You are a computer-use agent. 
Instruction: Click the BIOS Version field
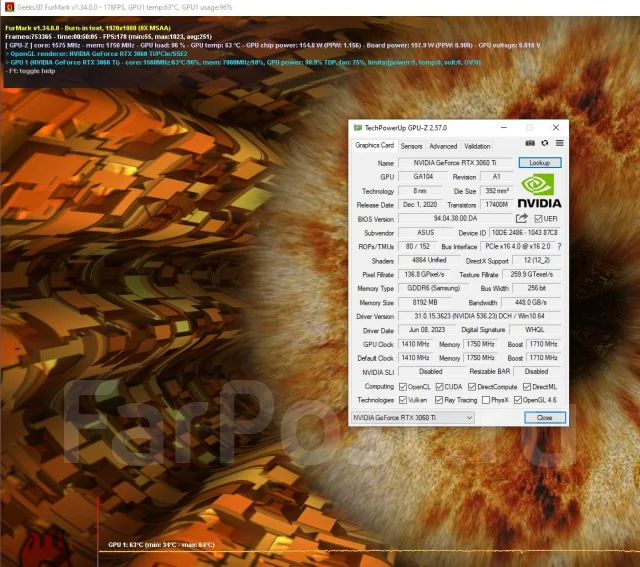click(x=455, y=218)
